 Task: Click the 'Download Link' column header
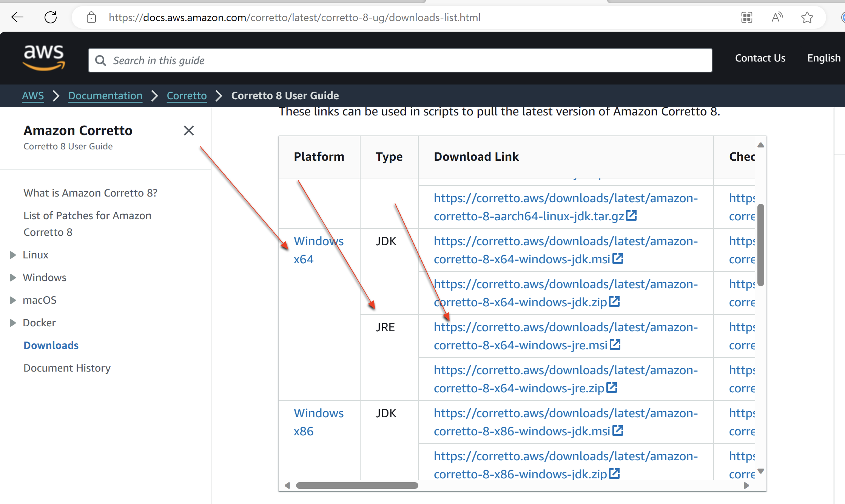coord(476,157)
